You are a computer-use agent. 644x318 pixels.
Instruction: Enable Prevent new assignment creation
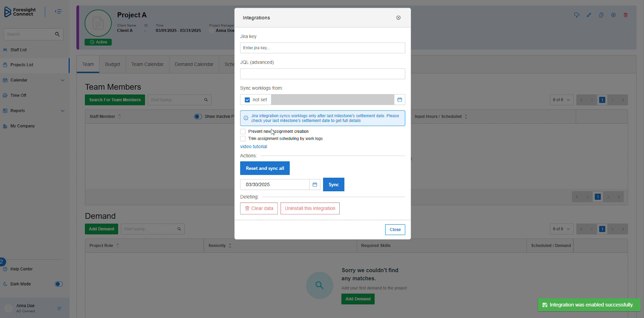243,132
